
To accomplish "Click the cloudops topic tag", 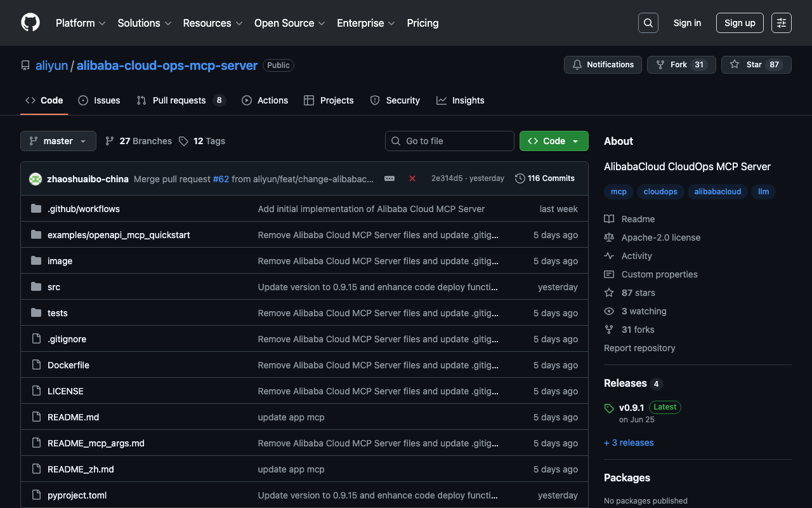I will tap(660, 192).
